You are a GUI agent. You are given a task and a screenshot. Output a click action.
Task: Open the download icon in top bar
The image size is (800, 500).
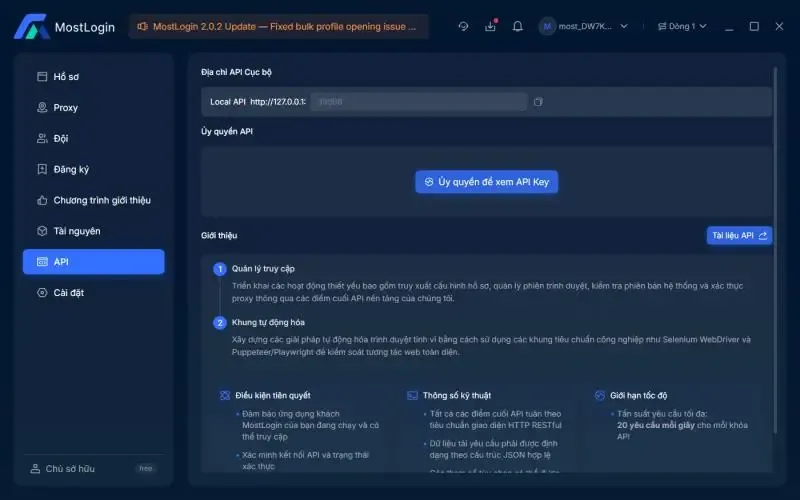(490, 26)
